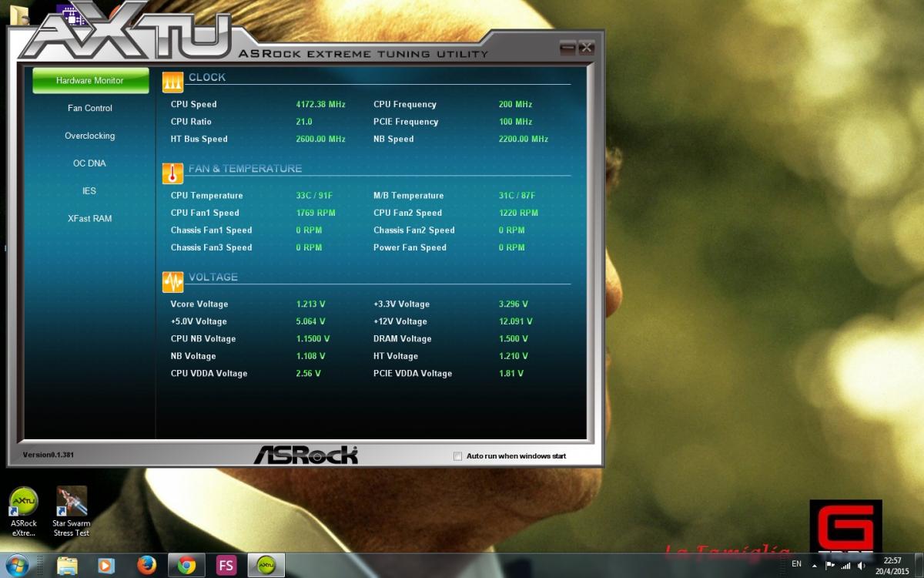Viewport: 924px width, 578px height.
Task: Enable Auto run when windows start
Action: [x=458, y=456]
